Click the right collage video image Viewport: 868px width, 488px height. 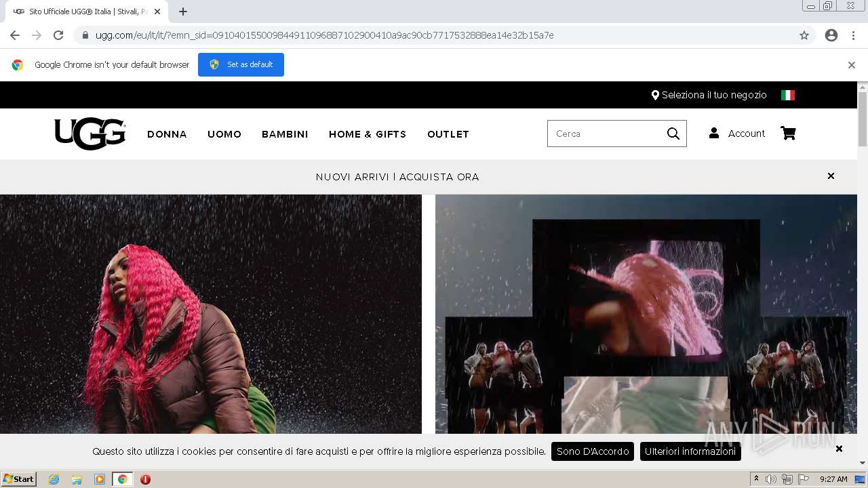point(646,314)
